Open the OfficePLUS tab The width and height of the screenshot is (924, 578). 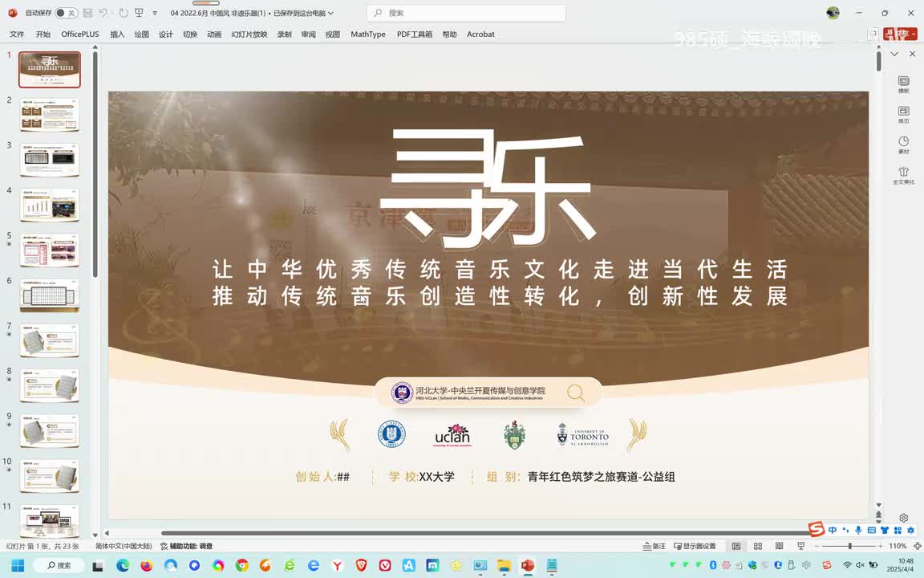pos(80,35)
